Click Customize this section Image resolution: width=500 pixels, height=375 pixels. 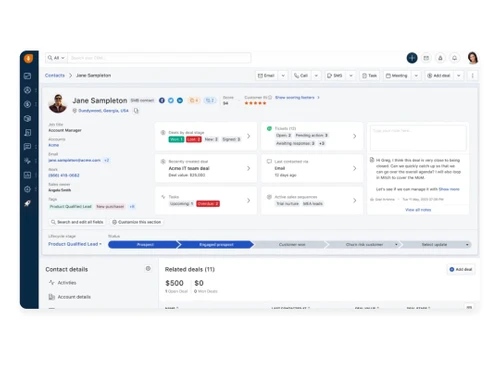(x=137, y=222)
